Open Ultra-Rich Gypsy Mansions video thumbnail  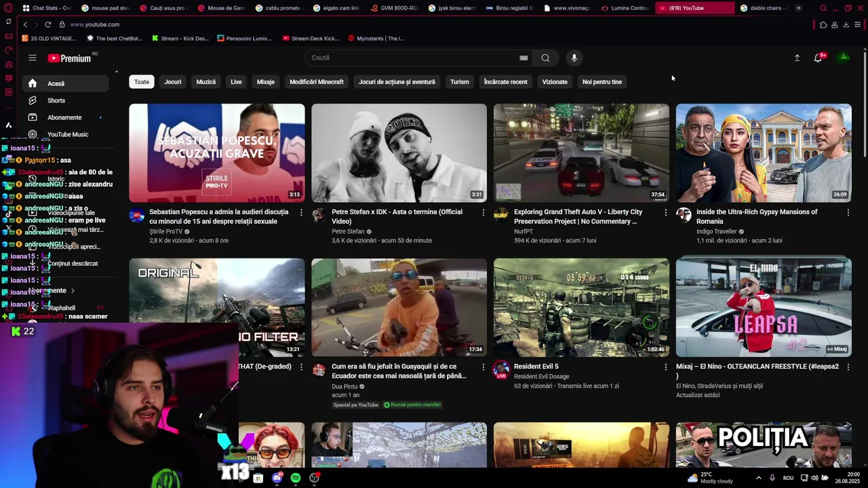tap(764, 152)
